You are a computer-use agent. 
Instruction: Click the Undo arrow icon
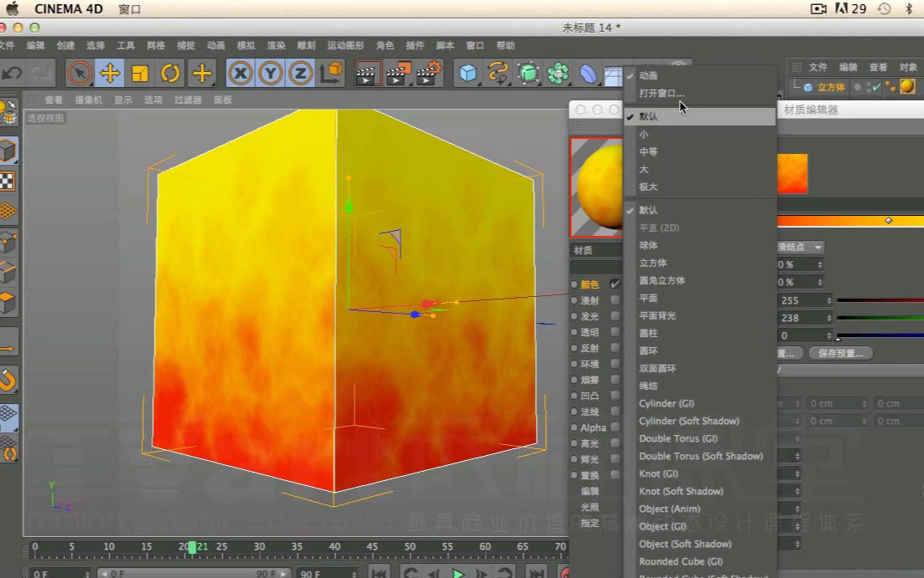(x=12, y=74)
